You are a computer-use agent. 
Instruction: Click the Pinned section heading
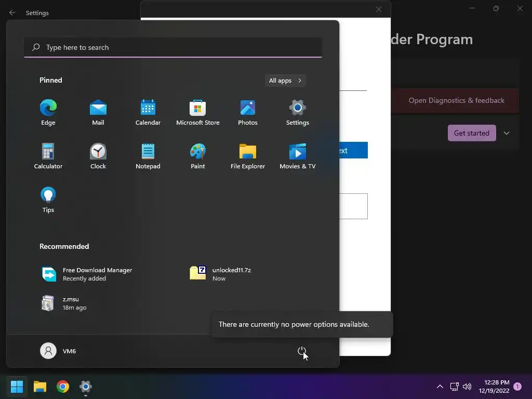(50, 80)
